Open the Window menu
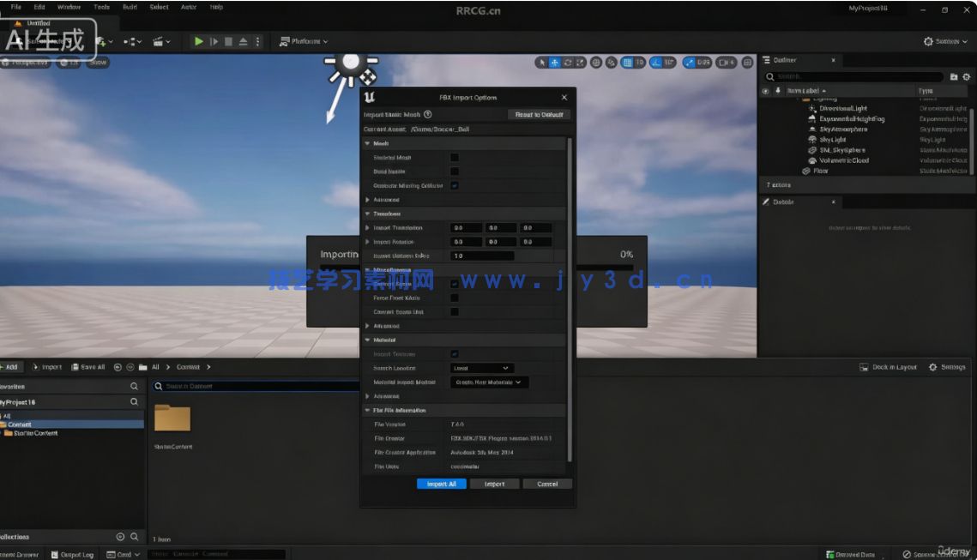977x560 pixels. click(69, 7)
